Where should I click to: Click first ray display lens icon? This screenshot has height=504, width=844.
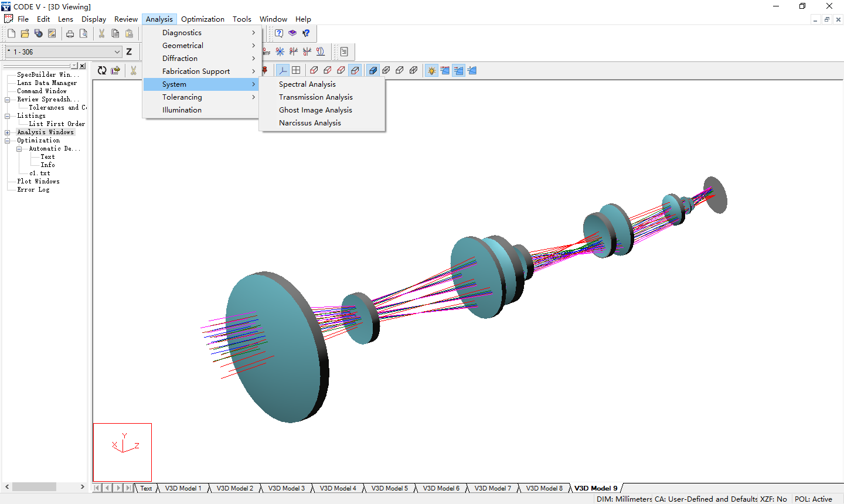coord(445,70)
